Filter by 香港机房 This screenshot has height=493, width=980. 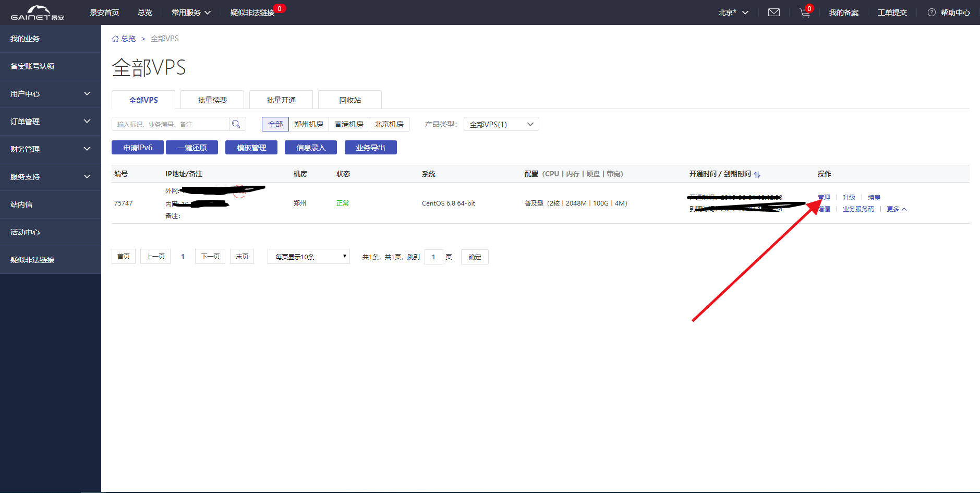click(x=349, y=124)
